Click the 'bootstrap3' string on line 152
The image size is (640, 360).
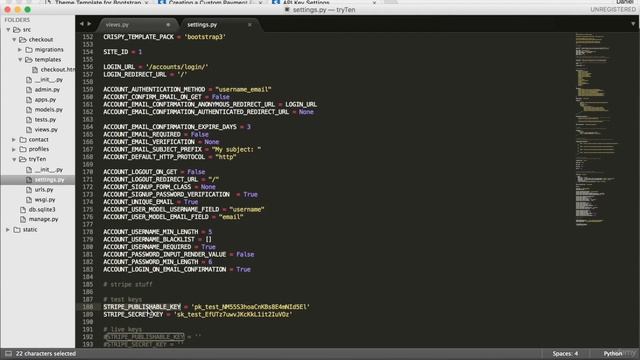[x=205, y=37]
